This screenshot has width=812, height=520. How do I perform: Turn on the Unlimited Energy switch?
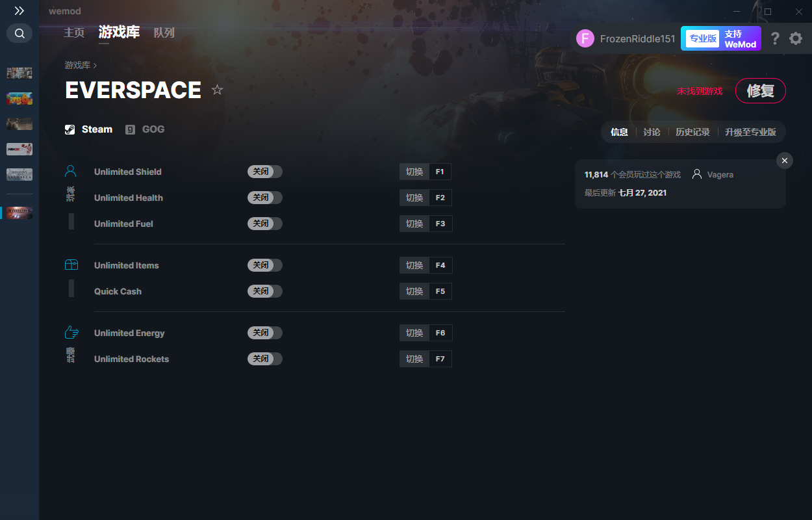click(x=265, y=333)
